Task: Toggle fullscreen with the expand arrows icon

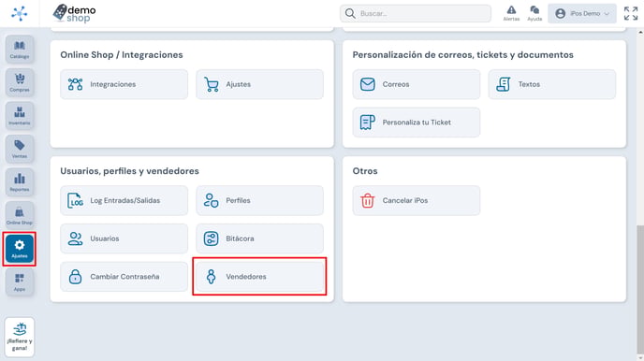Action: click(631, 13)
